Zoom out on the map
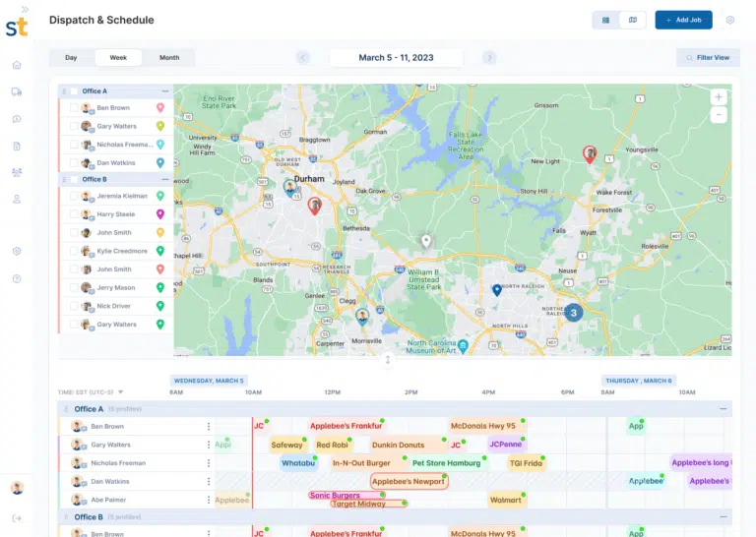The image size is (756, 537). click(x=719, y=115)
